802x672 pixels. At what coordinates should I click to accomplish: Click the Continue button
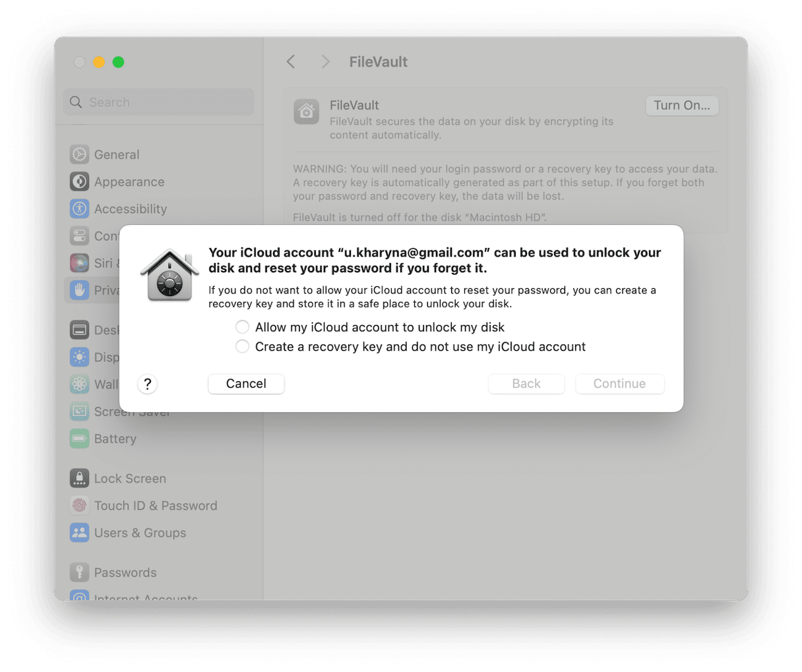(x=619, y=384)
